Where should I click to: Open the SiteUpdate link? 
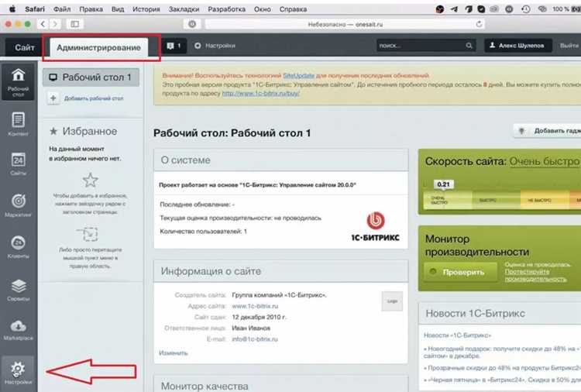click(299, 76)
